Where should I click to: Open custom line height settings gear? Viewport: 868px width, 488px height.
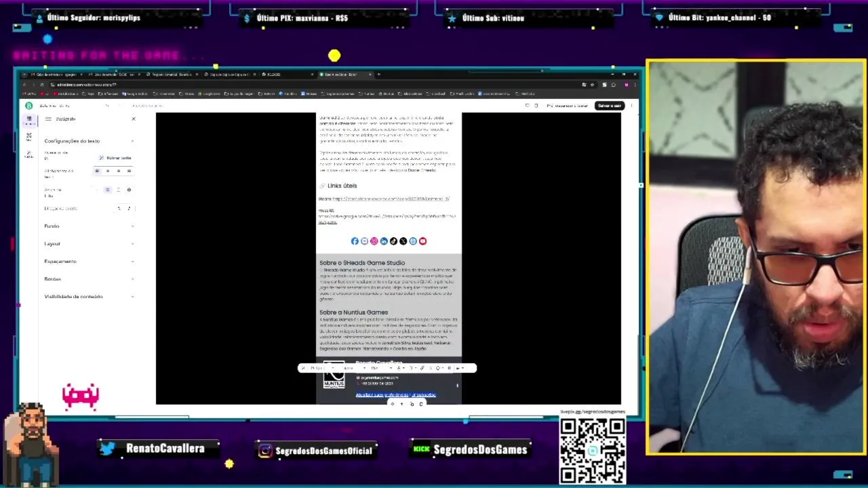click(129, 190)
